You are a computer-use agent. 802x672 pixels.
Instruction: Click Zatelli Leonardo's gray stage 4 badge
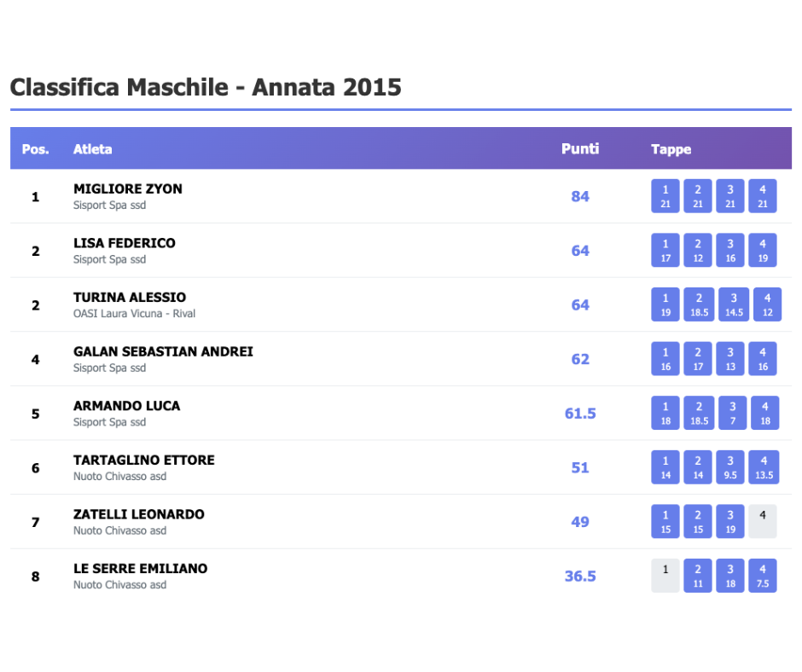tap(763, 521)
